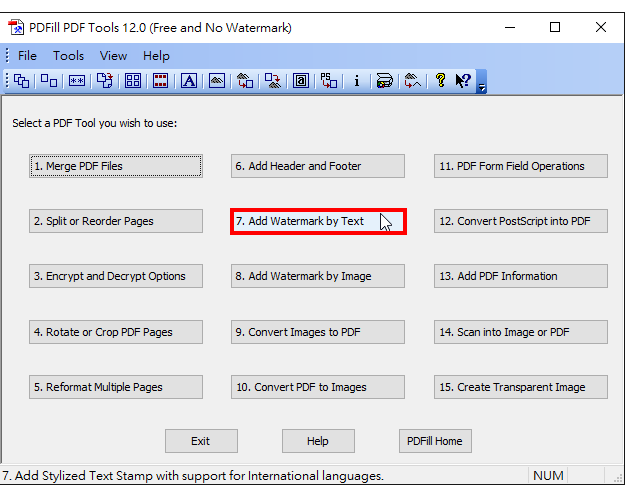Click the Create Transparent Image toolbar icon
Screen dimensions: 633x489
(x=412, y=81)
